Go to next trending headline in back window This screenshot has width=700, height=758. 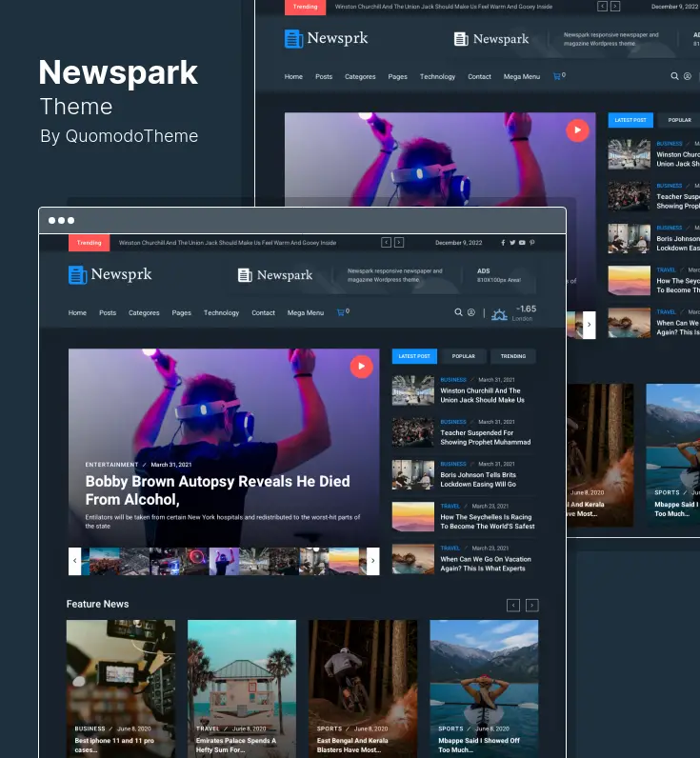(615, 7)
